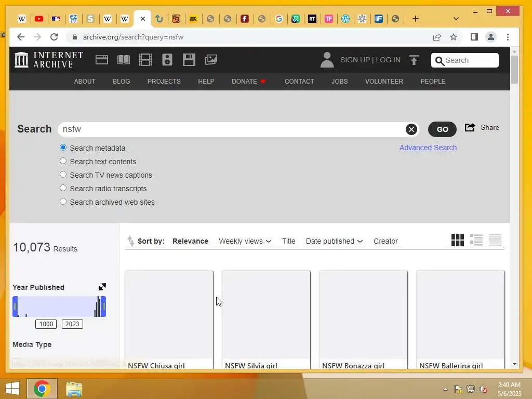The image size is (532, 399).
Task: Open the Texts book icon
Action: pos(124,60)
